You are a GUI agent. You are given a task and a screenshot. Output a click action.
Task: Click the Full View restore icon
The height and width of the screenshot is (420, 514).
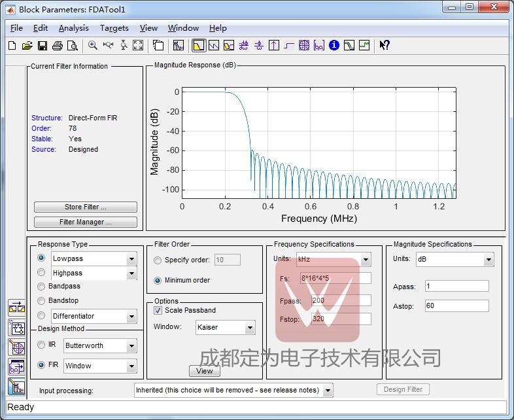coord(138,45)
